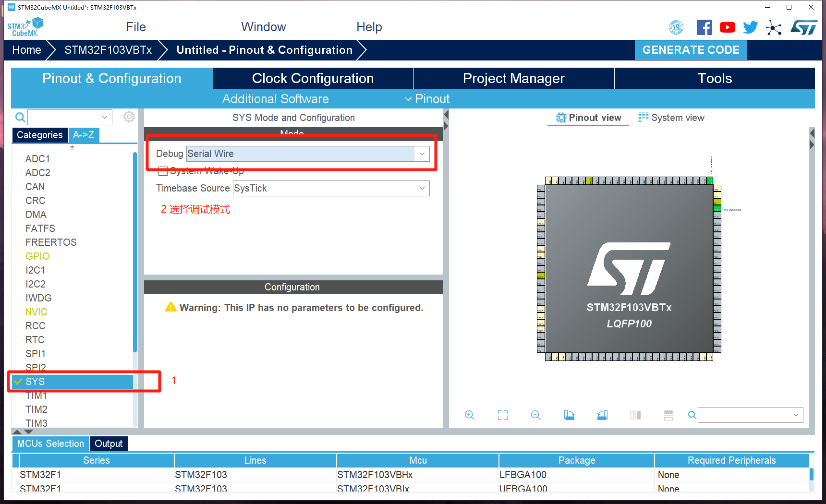Select the Pinout & Configuration tab
The height and width of the screenshot is (504, 826).
112,78
